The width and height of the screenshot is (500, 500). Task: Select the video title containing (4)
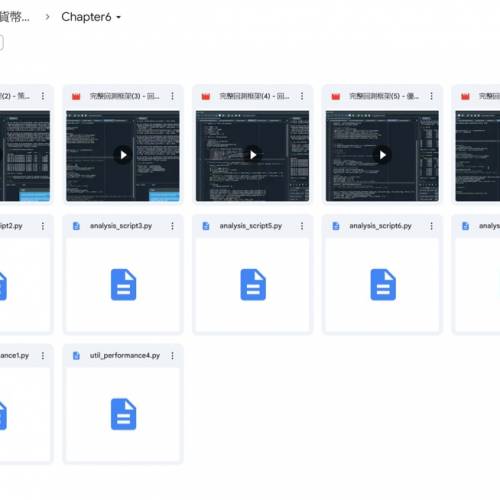pos(254,96)
